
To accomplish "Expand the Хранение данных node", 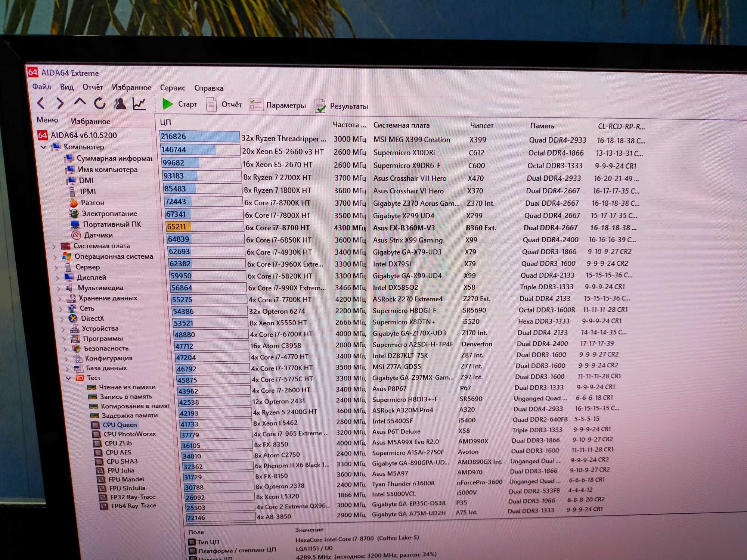I will (x=60, y=299).
